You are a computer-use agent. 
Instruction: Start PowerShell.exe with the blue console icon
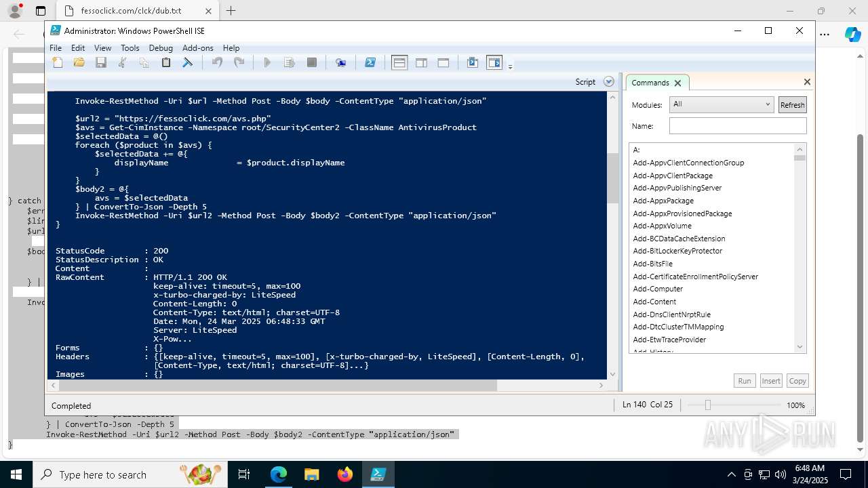click(x=370, y=62)
